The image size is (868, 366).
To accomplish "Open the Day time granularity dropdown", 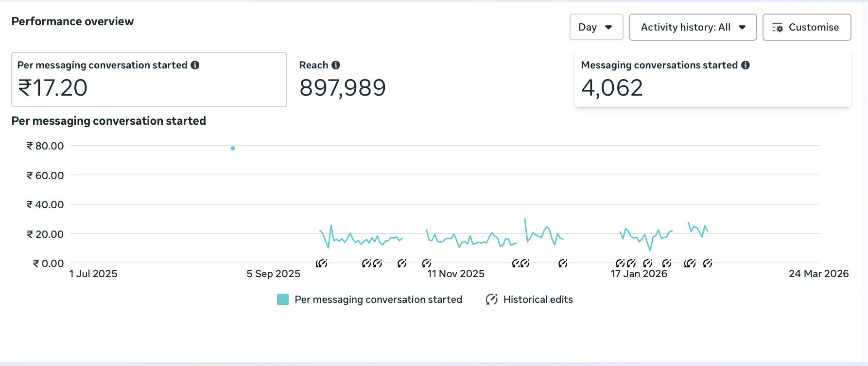I will pos(596,27).
